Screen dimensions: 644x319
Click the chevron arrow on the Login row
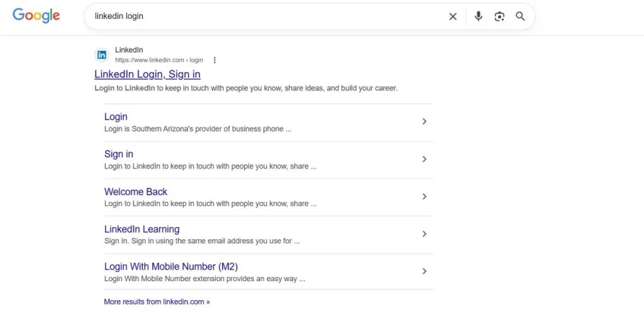pos(425,121)
